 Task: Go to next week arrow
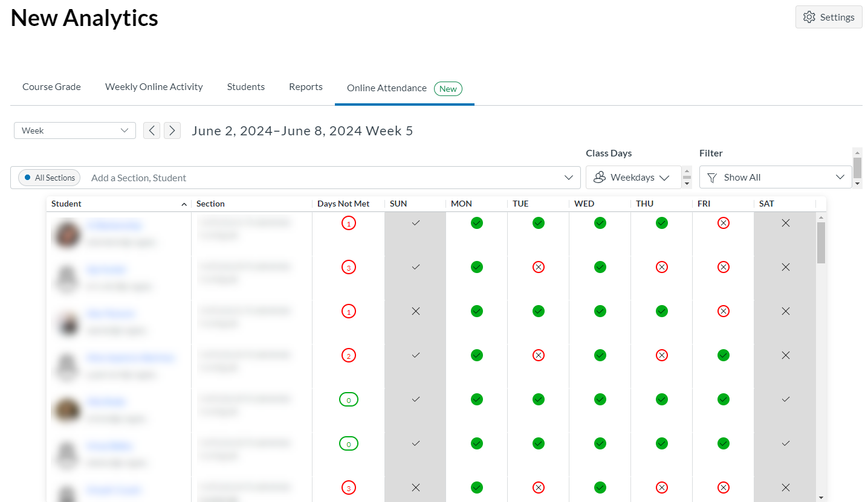(x=172, y=130)
